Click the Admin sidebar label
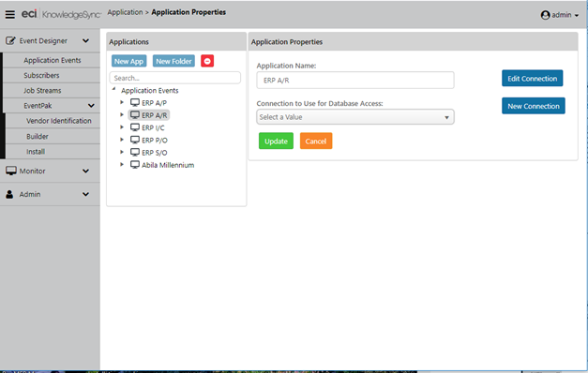This screenshot has width=588, height=373. (30, 194)
